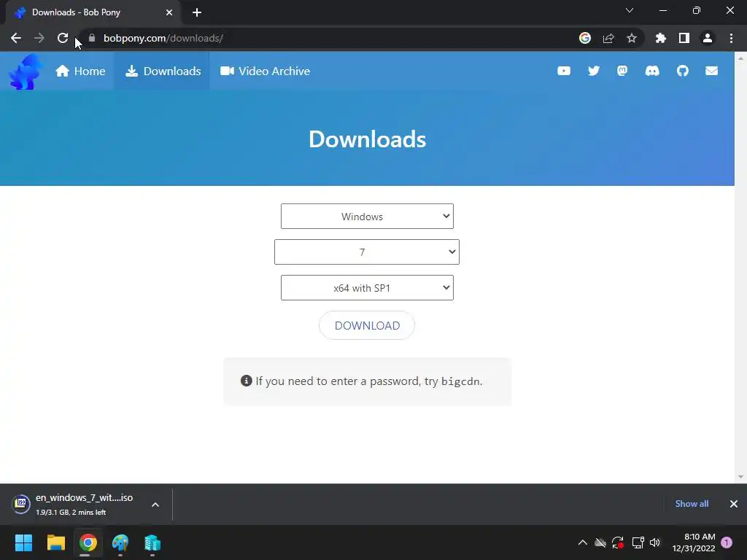Screen dimensions: 747x560
Task: Click the Google icon in the address bar
Action: (584, 38)
